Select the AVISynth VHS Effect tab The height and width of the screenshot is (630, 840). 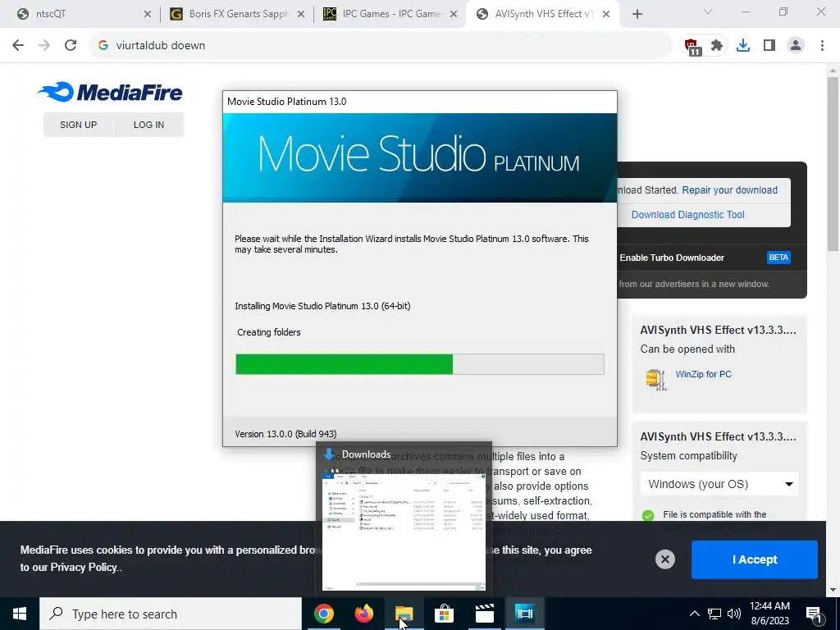pos(543,14)
